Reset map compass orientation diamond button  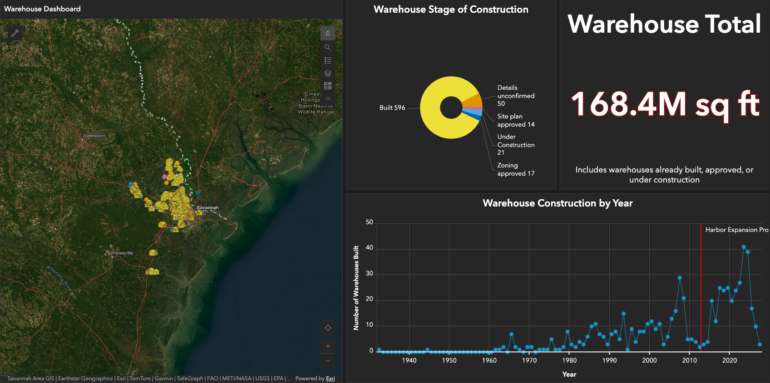coord(328,328)
